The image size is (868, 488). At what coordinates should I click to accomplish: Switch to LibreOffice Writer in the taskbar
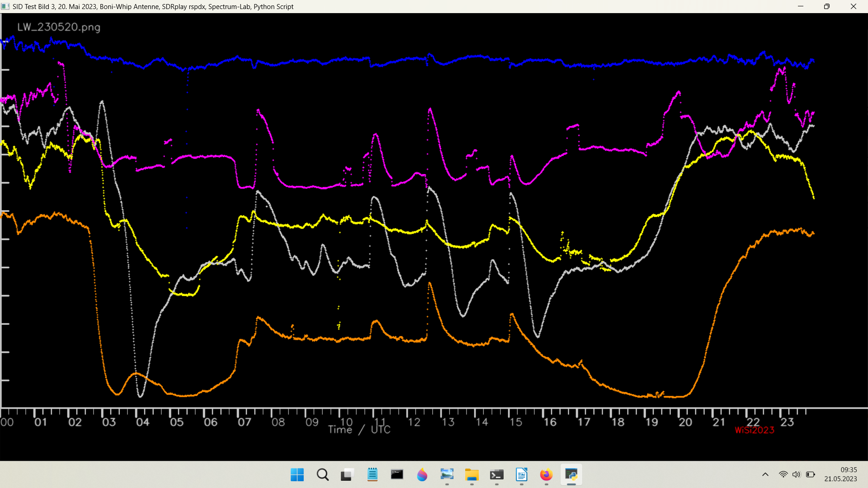tap(521, 475)
